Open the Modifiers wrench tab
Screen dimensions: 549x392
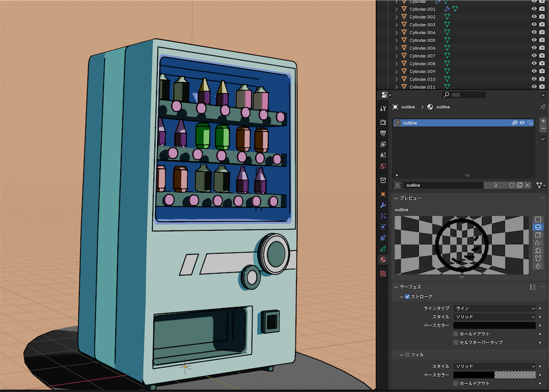coord(383,205)
